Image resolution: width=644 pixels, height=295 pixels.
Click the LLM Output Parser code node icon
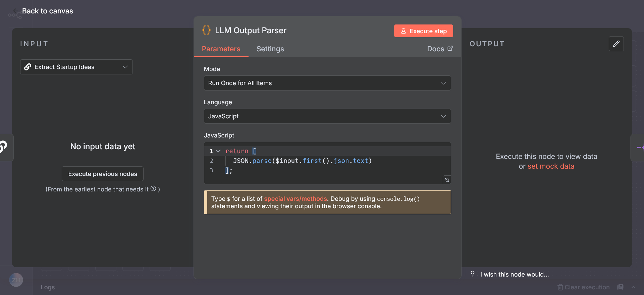point(206,30)
